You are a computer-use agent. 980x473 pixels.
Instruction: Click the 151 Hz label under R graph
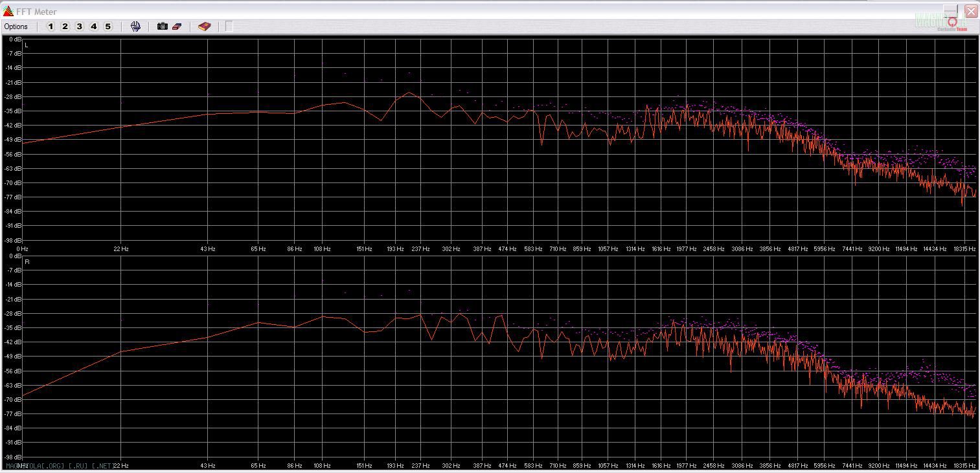[x=364, y=465]
